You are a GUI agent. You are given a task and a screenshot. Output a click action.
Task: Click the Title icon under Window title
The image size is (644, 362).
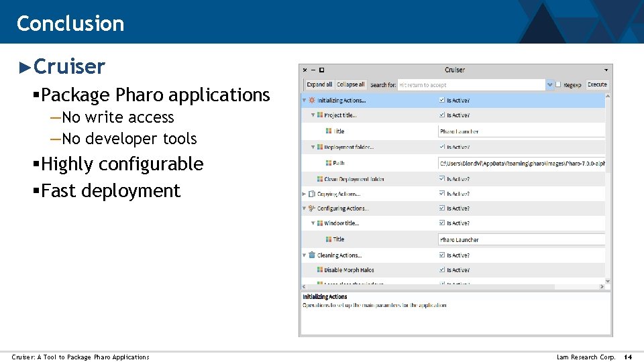pyautogui.click(x=329, y=239)
